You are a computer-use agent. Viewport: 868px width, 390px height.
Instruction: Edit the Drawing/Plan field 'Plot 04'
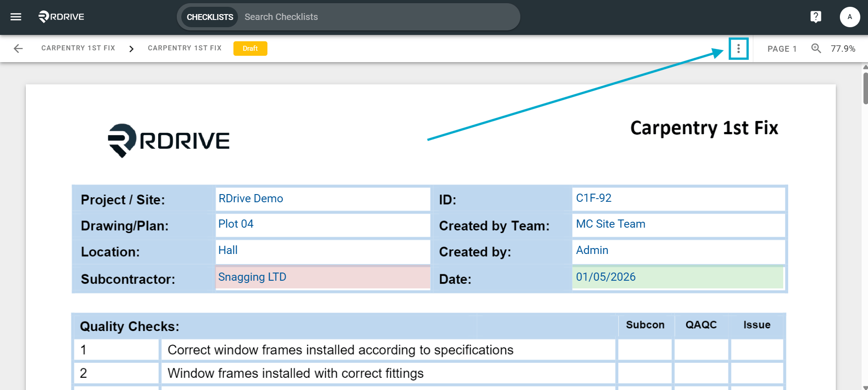[323, 225]
